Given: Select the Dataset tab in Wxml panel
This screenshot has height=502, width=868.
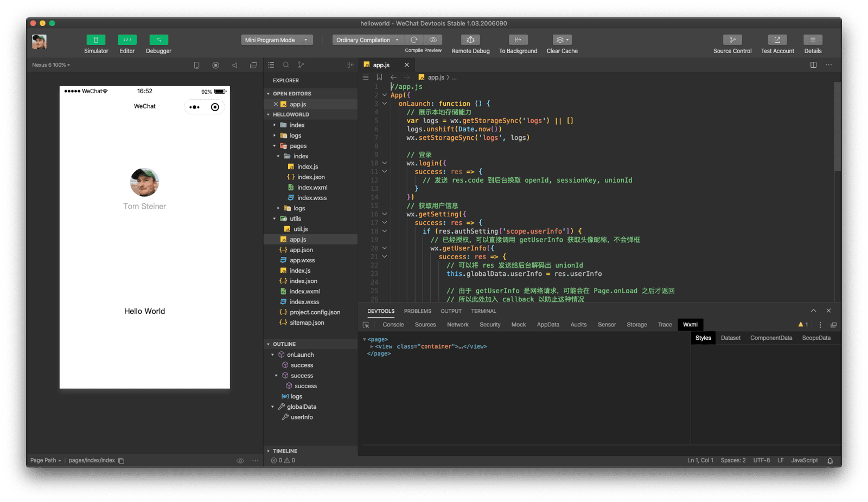Looking at the screenshot, I should pos(730,337).
